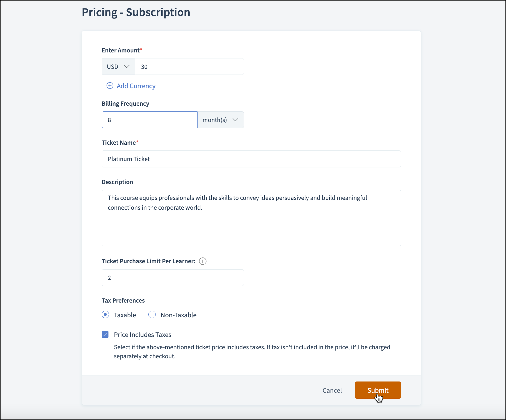This screenshot has height=420, width=506.
Task: Select the Taxable radio button
Action: 105,315
